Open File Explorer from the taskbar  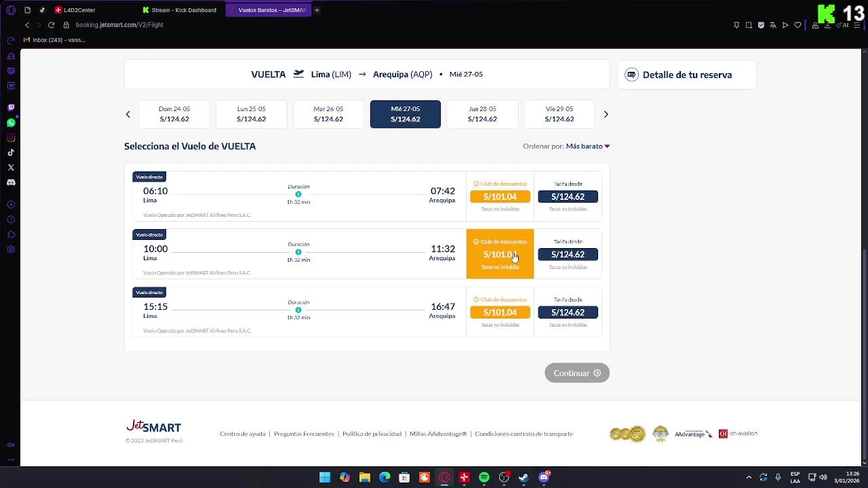click(365, 477)
